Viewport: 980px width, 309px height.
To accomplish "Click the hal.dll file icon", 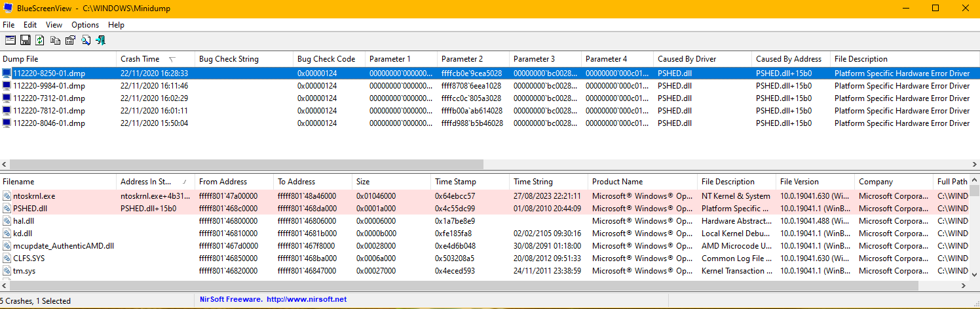I will (x=7, y=221).
